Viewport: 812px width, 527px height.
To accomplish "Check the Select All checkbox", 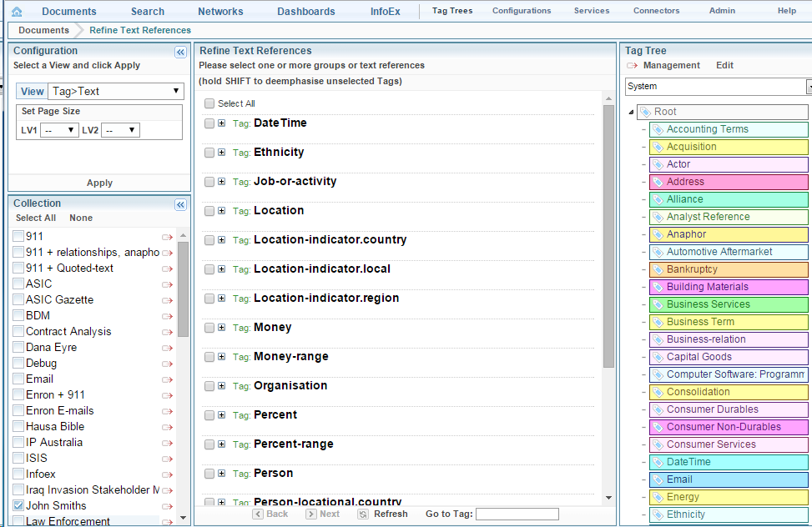I will pos(209,104).
